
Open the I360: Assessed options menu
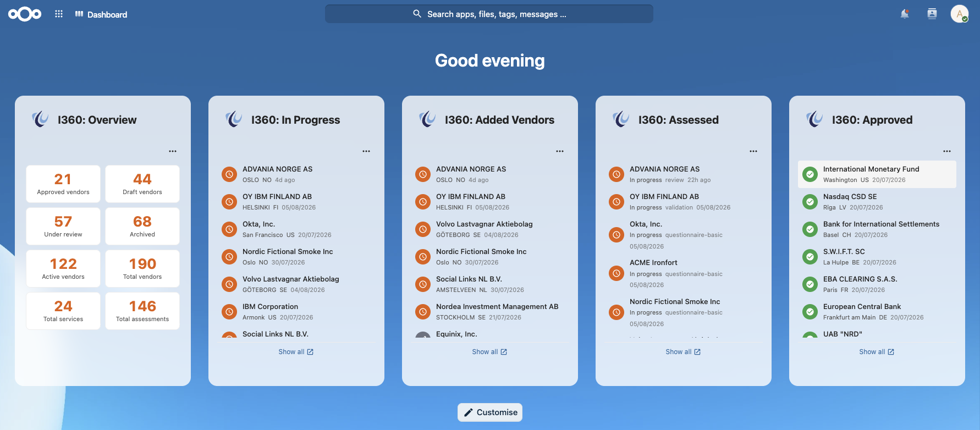[753, 151]
